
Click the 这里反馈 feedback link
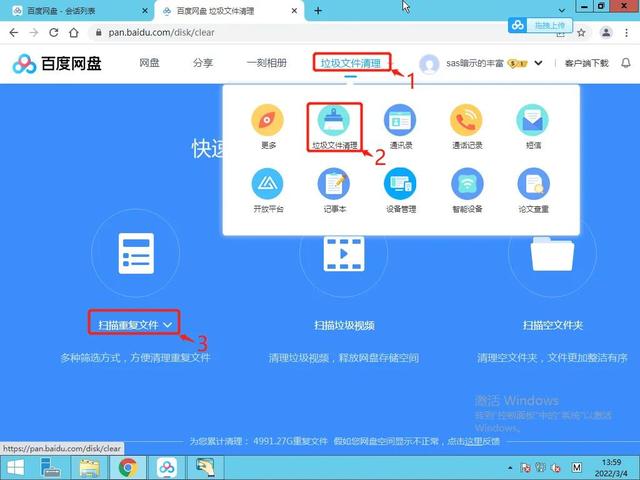click(x=481, y=441)
